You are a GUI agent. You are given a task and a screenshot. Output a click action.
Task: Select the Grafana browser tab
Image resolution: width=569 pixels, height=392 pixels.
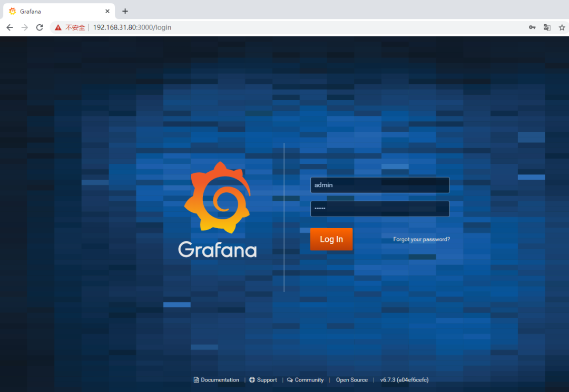click(x=59, y=11)
